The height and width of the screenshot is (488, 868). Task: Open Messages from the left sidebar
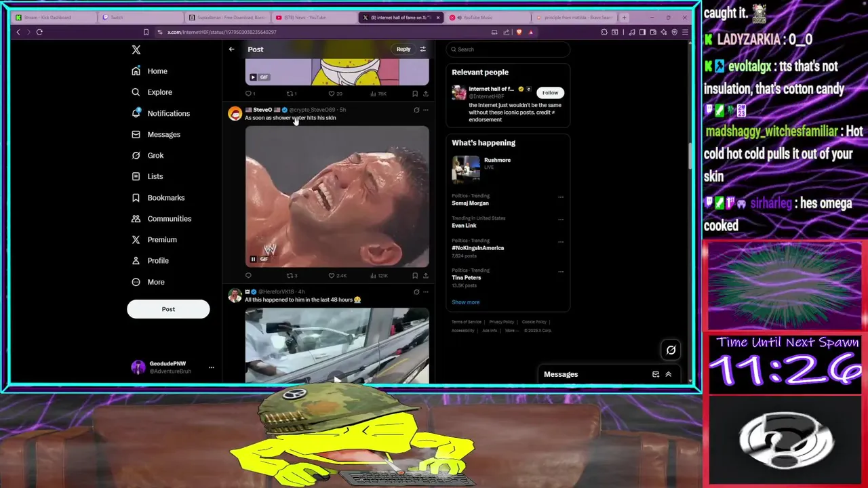tap(156, 134)
